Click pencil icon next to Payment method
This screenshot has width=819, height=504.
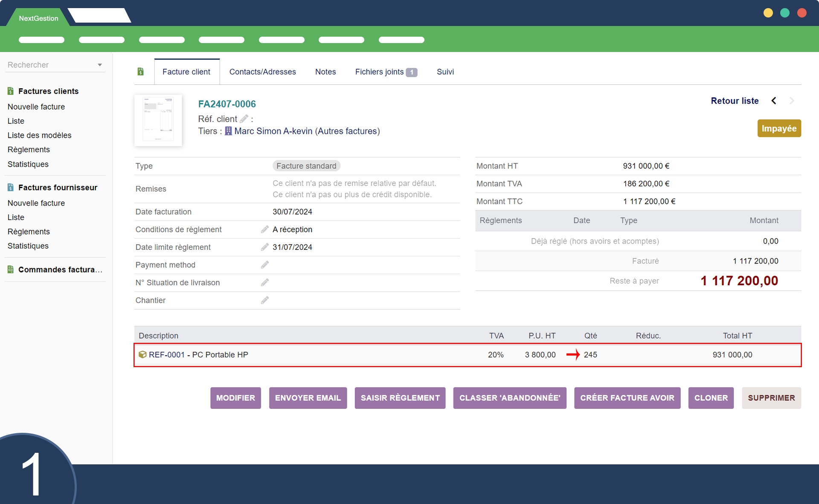[265, 265]
